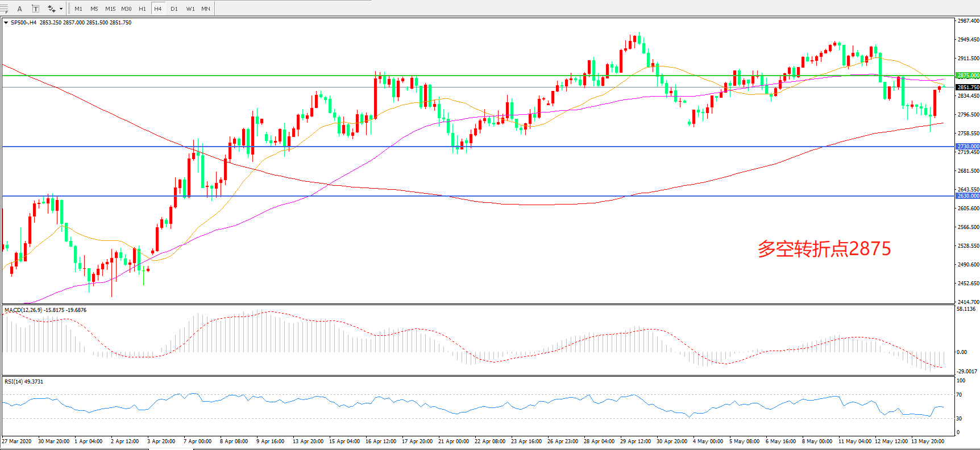
Task: Click the blue 2630.000 price level label
Action: [967, 196]
